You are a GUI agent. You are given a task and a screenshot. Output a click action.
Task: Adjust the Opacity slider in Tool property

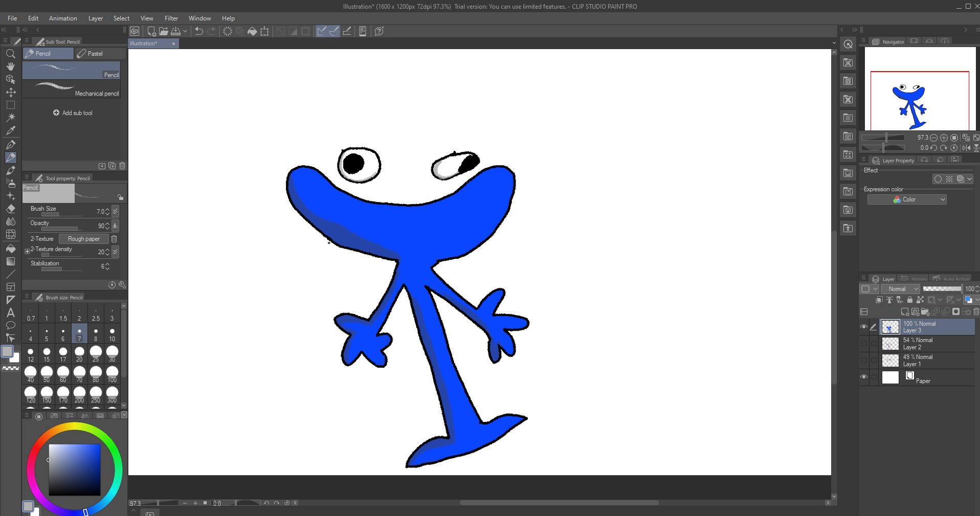click(61, 229)
